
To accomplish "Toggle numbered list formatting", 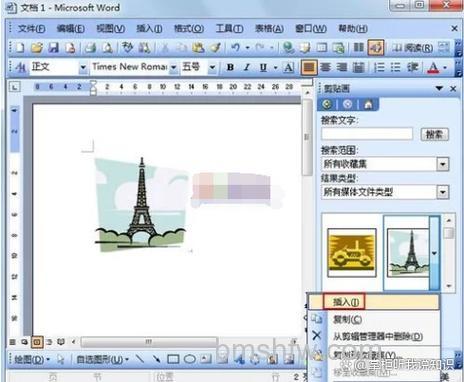I will tap(379, 68).
